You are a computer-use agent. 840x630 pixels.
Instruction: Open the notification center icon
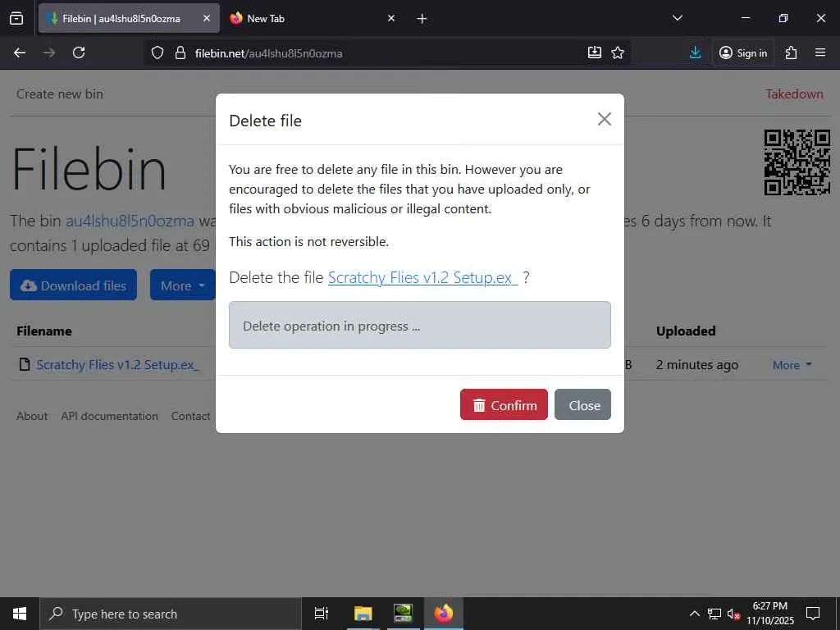coord(813,614)
